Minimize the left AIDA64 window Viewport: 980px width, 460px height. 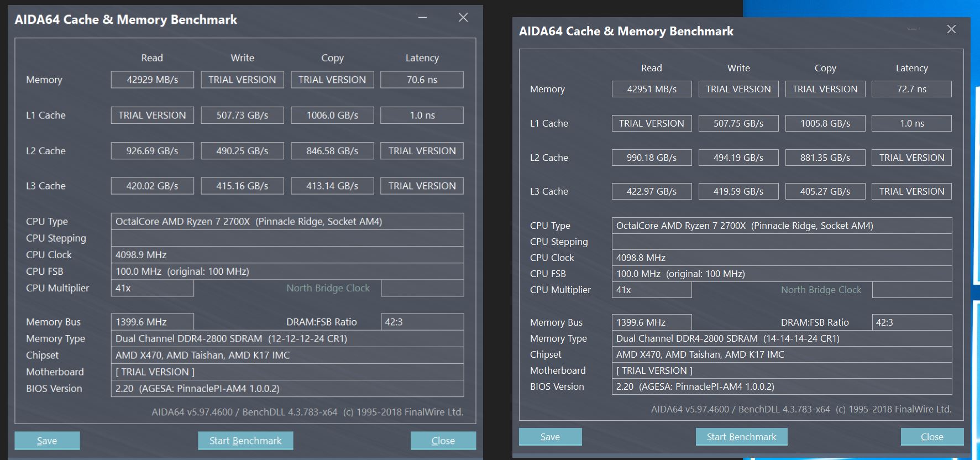coord(422,18)
